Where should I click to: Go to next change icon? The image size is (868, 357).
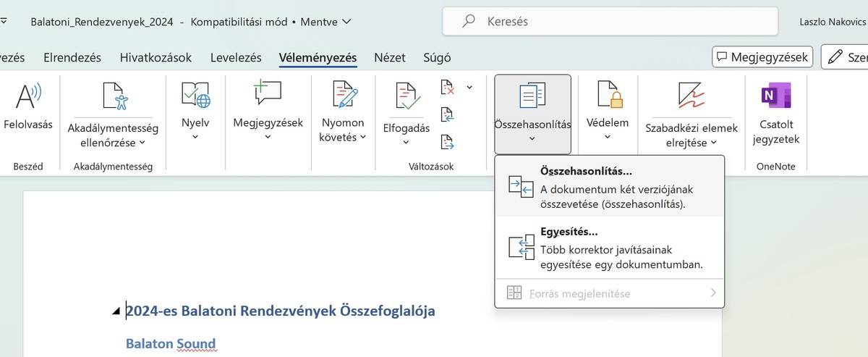tap(448, 141)
